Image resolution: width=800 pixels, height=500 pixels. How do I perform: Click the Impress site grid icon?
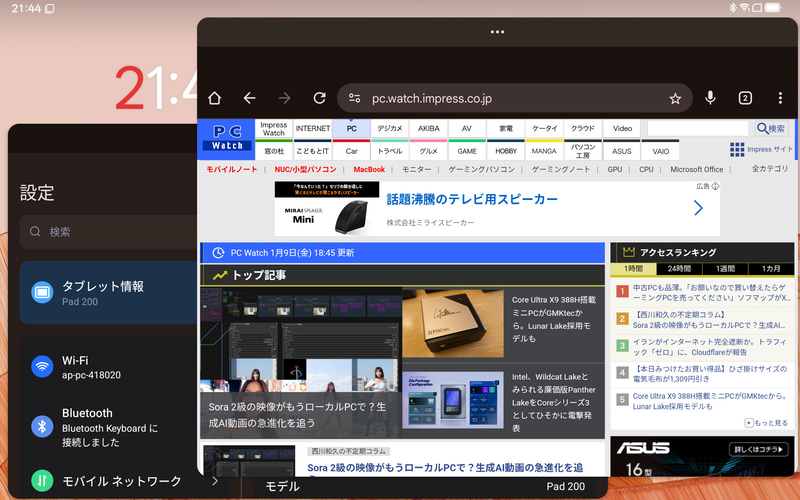[737, 149]
